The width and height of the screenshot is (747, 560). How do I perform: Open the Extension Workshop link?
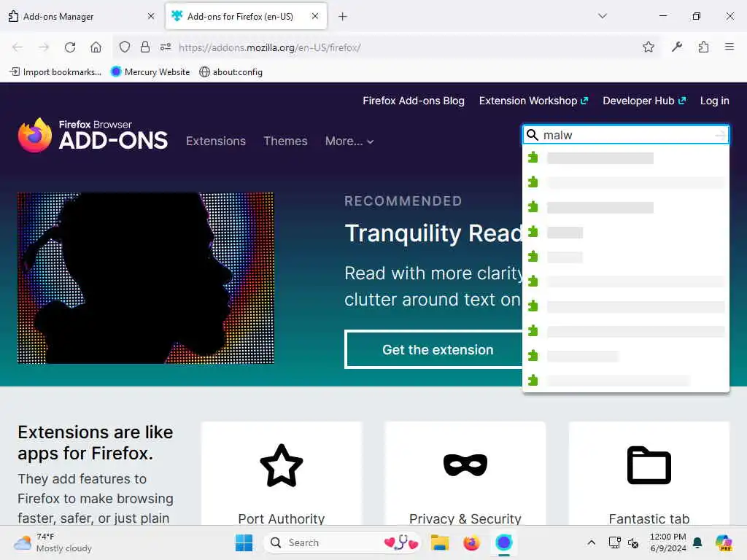[x=533, y=101]
